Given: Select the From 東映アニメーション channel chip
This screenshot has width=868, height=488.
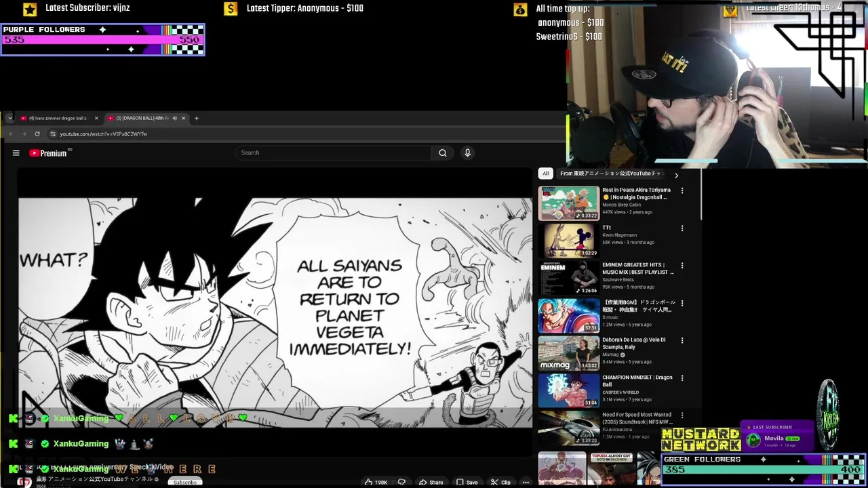Looking at the screenshot, I should click(x=610, y=174).
